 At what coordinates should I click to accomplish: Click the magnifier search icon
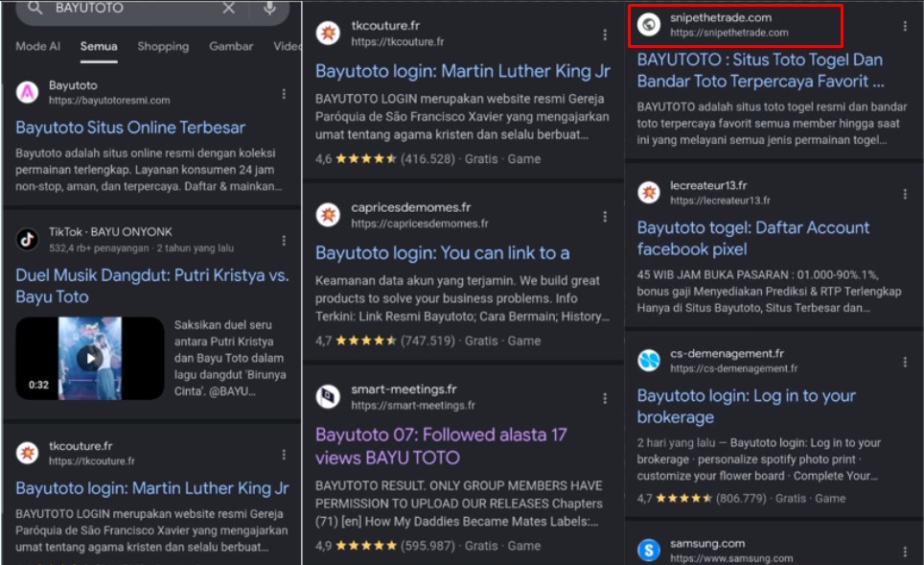tap(35, 9)
